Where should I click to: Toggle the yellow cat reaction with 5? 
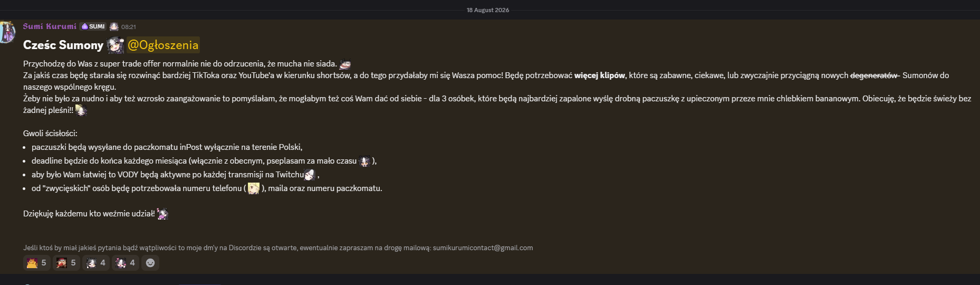click(37, 263)
